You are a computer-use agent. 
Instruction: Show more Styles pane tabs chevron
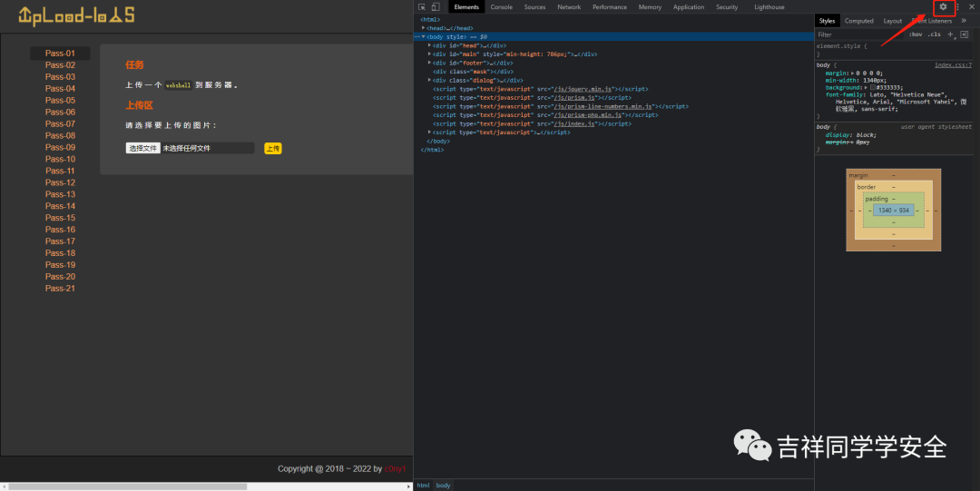click(x=964, y=21)
